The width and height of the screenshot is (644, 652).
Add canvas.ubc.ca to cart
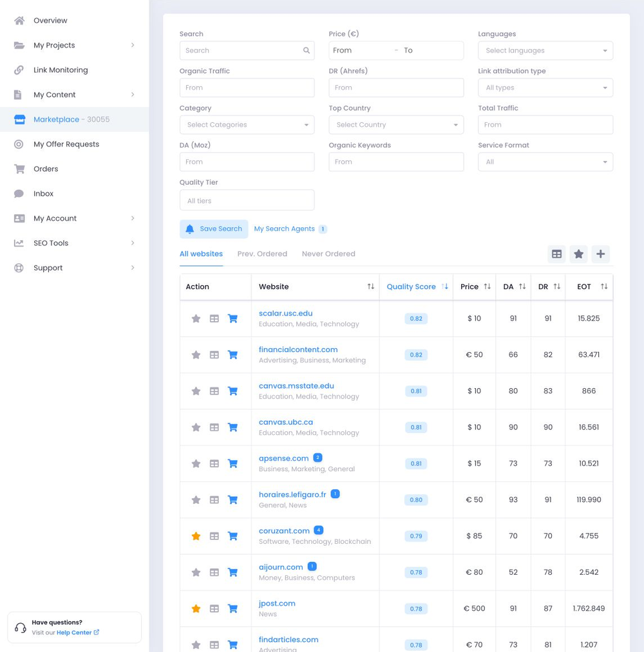(233, 427)
